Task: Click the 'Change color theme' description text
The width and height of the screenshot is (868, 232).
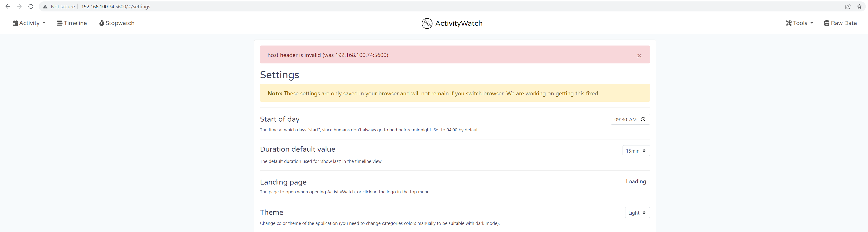Action: point(380,223)
